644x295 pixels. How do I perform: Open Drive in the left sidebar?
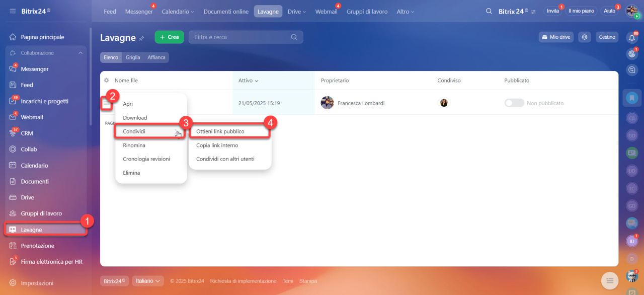(x=27, y=197)
